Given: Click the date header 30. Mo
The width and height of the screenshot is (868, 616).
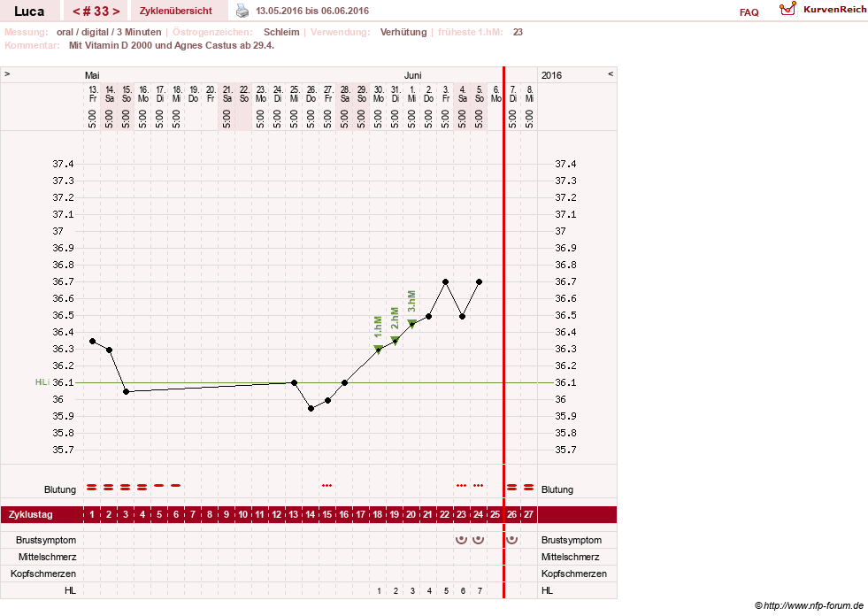Looking at the screenshot, I should 379,94.
